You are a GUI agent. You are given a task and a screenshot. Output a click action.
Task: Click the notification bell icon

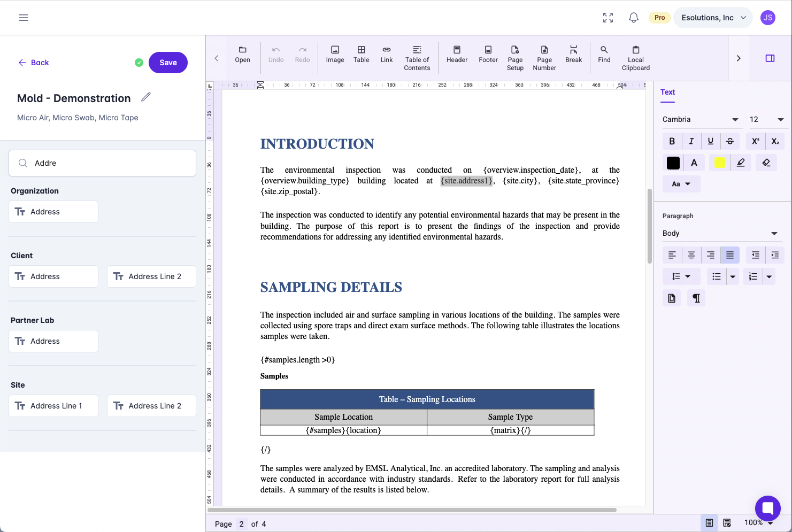(634, 18)
